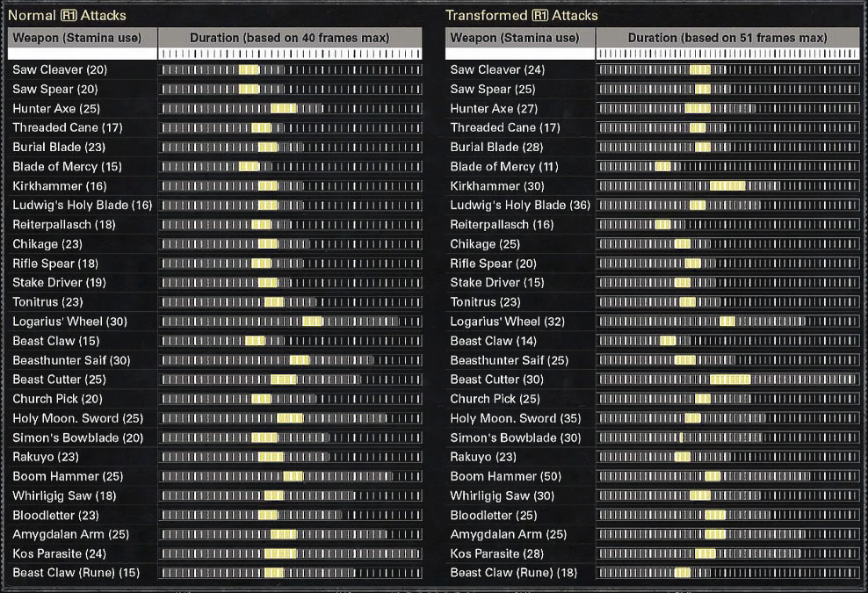
Task: Click 'Rifle Spear (18)' row label
Action: pyautogui.click(x=55, y=264)
